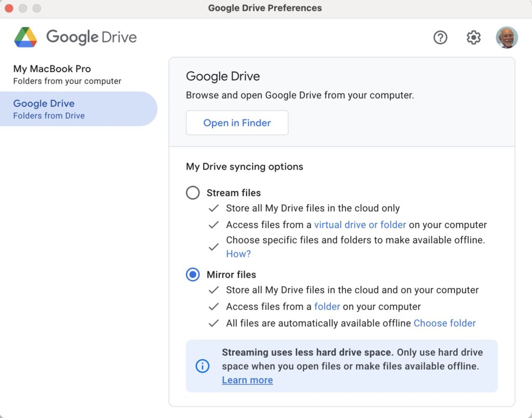This screenshot has width=532, height=418.
Task: Click the help question mark icon
Action: [440, 37]
